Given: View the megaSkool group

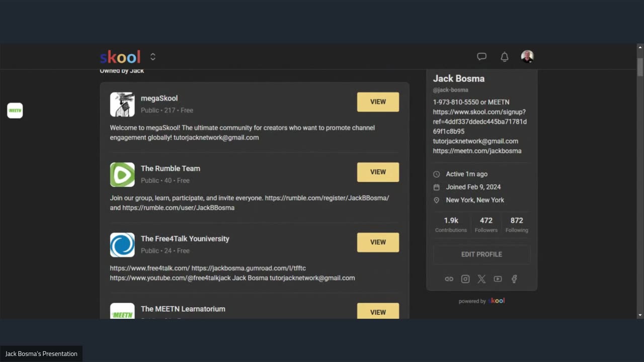Looking at the screenshot, I should [x=378, y=102].
